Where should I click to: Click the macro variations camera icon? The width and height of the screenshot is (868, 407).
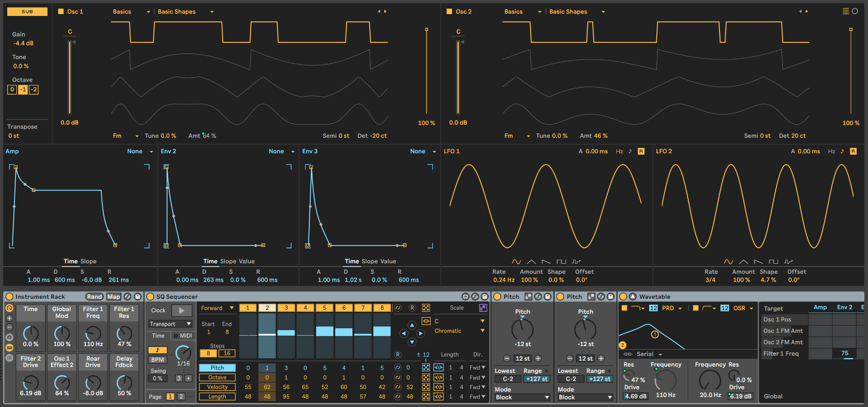(x=9, y=337)
